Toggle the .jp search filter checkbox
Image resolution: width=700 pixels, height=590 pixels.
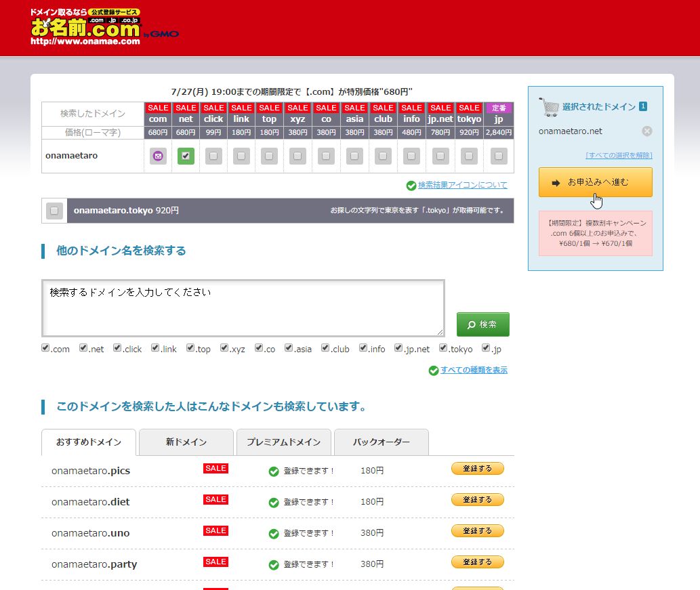(486, 347)
